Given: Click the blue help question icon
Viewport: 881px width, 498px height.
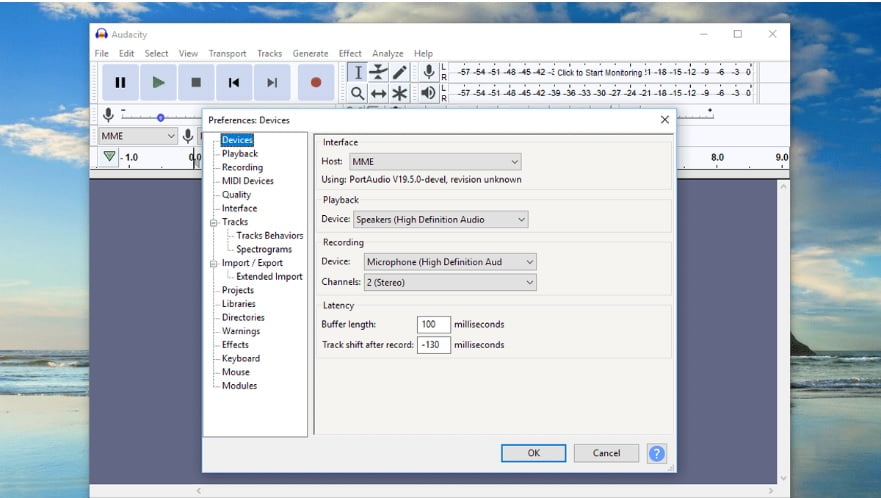Looking at the screenshot, I should (x=656, y=453).
